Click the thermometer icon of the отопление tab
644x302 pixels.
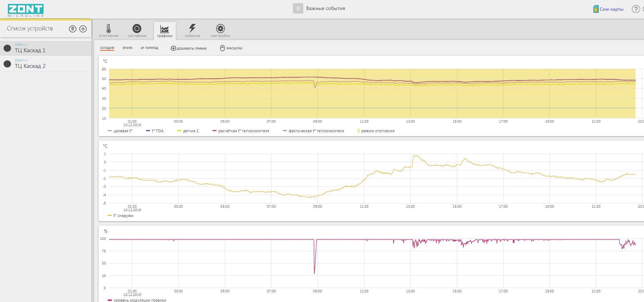[x=109, y=28]
